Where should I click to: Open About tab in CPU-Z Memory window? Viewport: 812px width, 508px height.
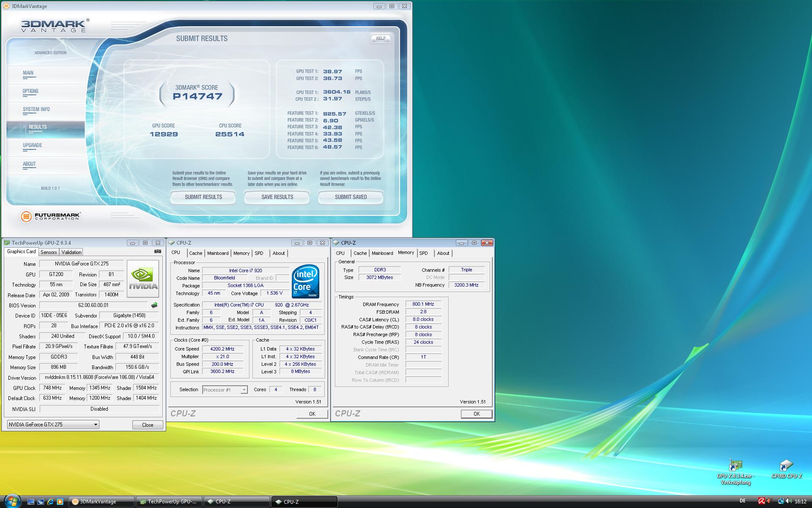click(443, 253)
